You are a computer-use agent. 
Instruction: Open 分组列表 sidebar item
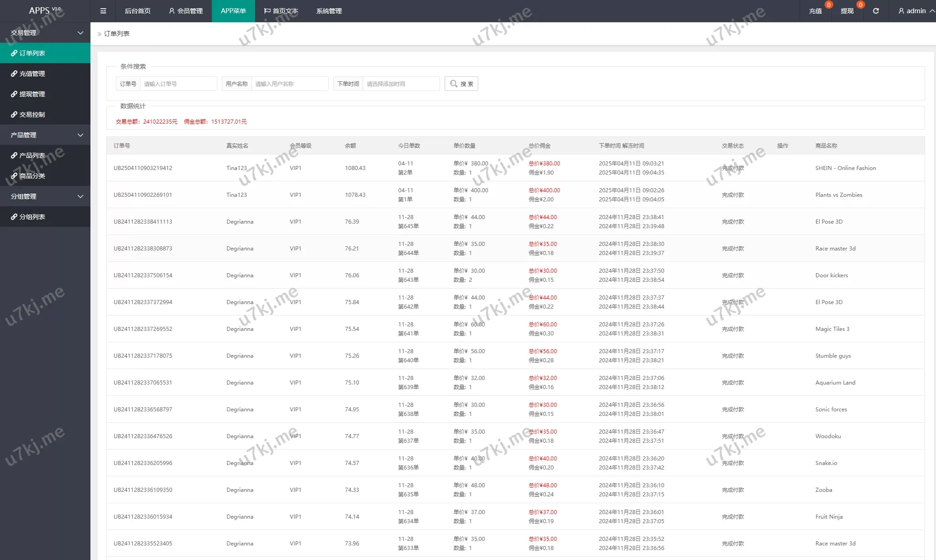pyautogui.click(x=32, y=217)
